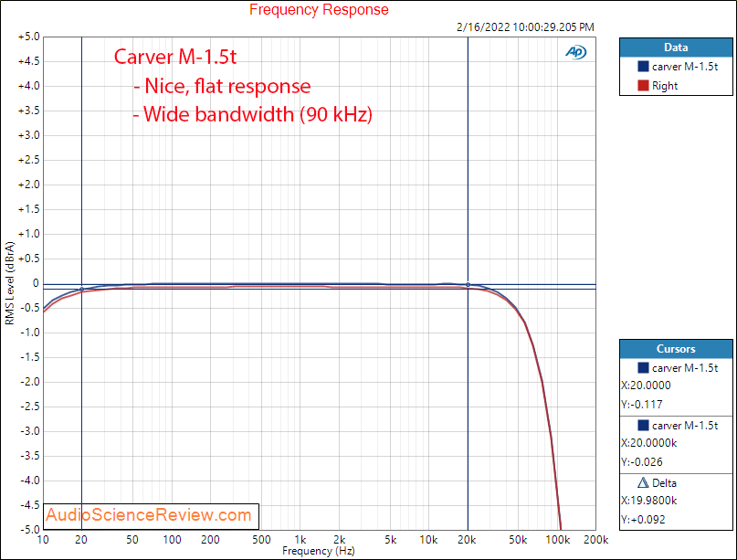Click the 'Frequency (Hz)' axis label

(x=318, y=551)
